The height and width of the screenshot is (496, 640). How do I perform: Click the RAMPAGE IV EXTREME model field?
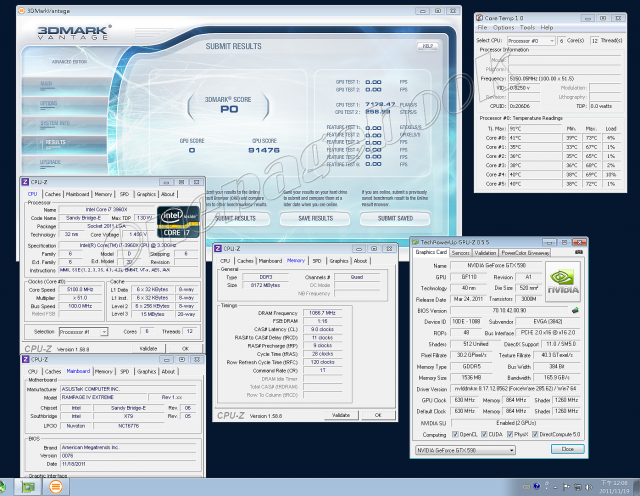point(104,397)
